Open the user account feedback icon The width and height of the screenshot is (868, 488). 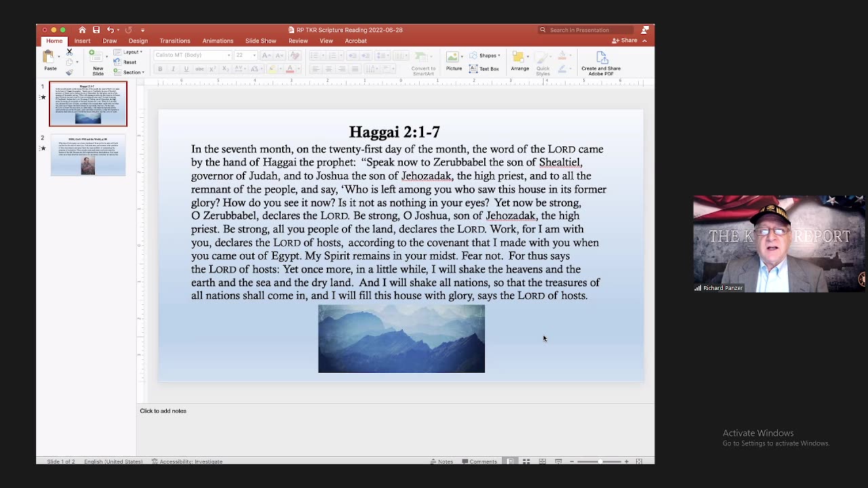pos(645,30)
